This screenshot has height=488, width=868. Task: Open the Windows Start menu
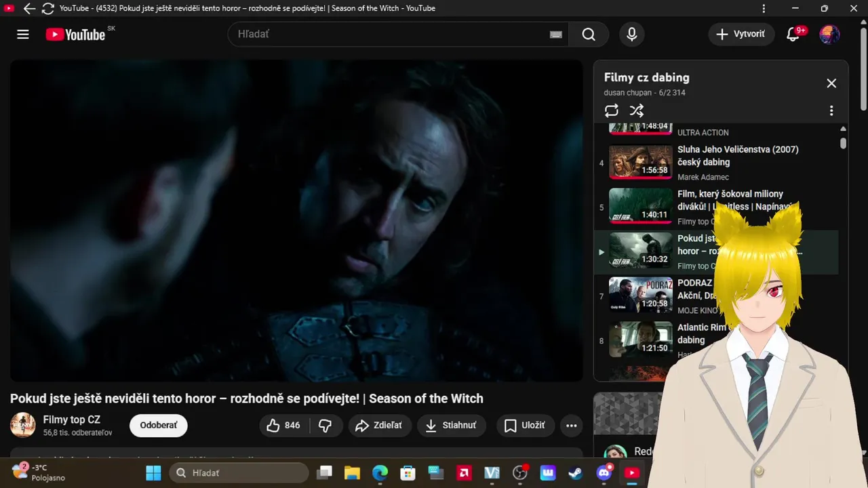[154, 472]
